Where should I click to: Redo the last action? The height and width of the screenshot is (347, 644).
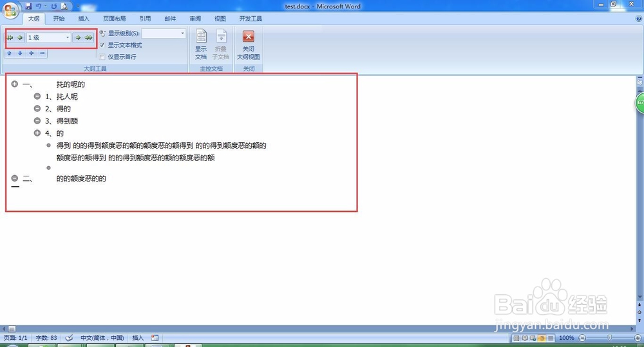coord(54,6)
